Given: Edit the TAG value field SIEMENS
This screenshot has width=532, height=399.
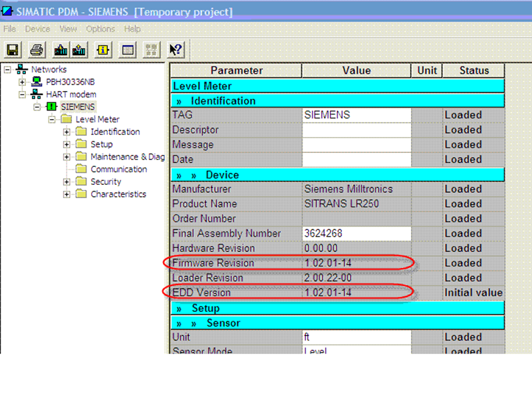Looking at the screenshot, I should [356, 115].
